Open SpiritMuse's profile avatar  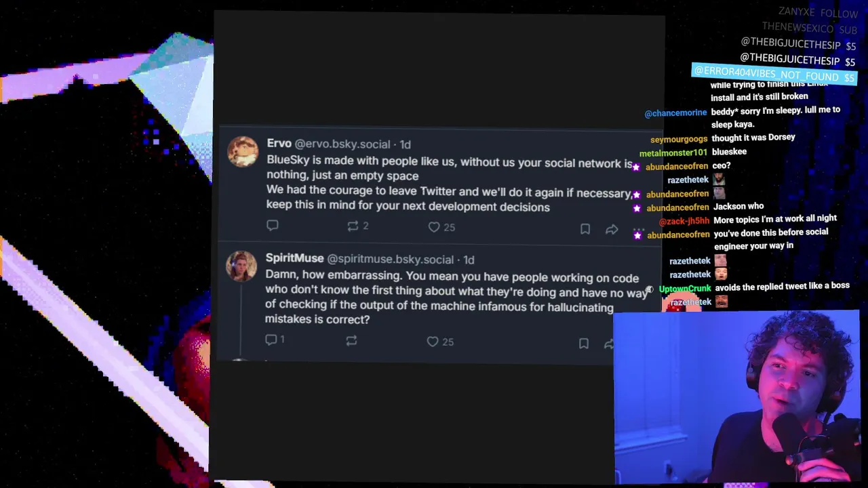point(241,266)
